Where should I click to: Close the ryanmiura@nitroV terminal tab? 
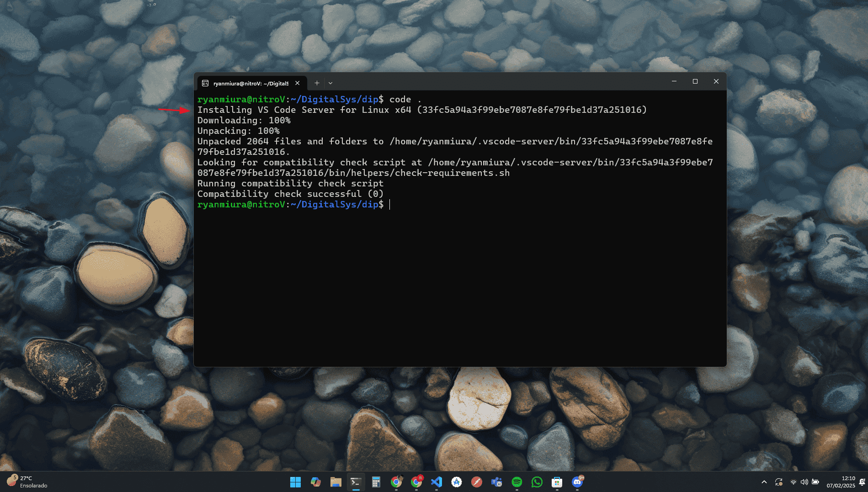tap(298, 83)
